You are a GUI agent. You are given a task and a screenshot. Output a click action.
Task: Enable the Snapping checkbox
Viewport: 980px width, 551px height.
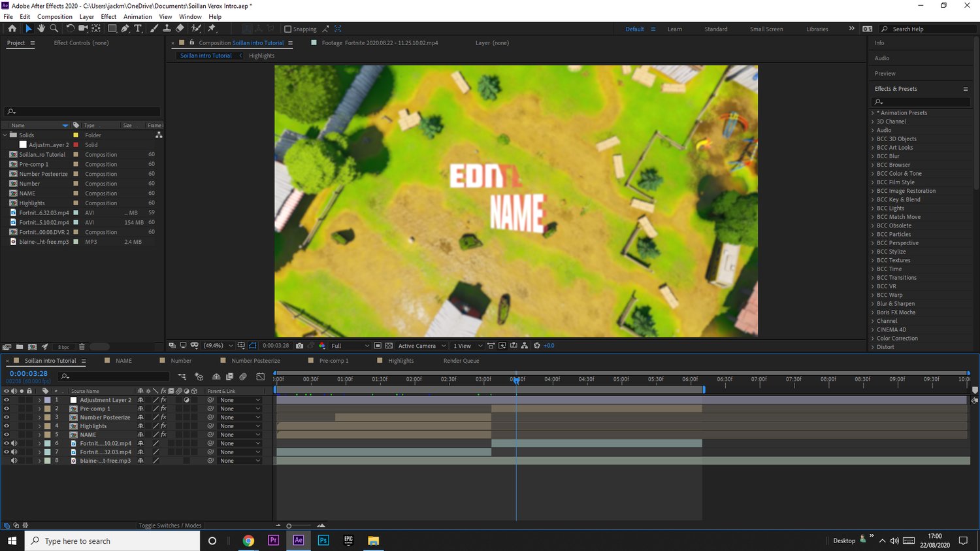(x=287, y=29)
